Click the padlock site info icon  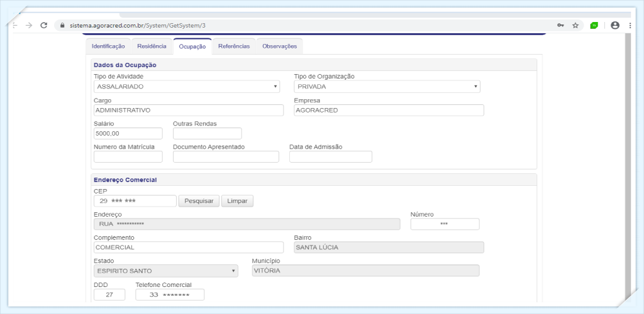pyautogui.click(x=62, y=25)
